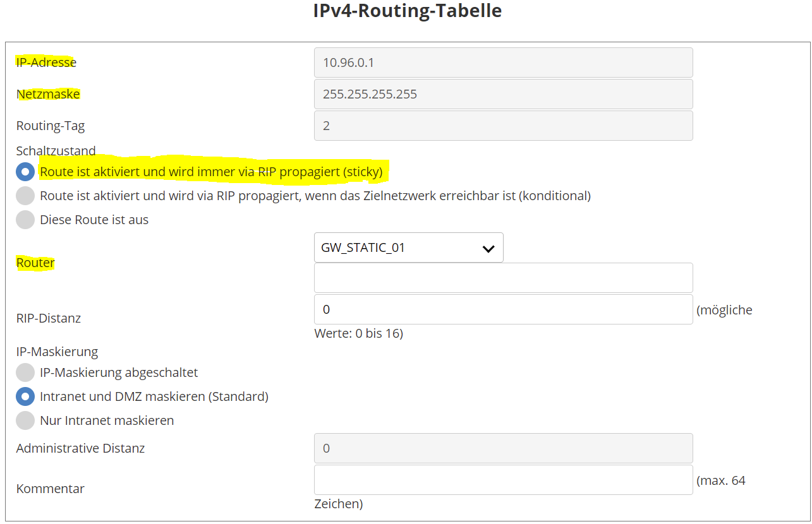This screenshot has width=812, height=524.
Task: Focus the empty text field below router dropdown
Action: tap(503, 278)
